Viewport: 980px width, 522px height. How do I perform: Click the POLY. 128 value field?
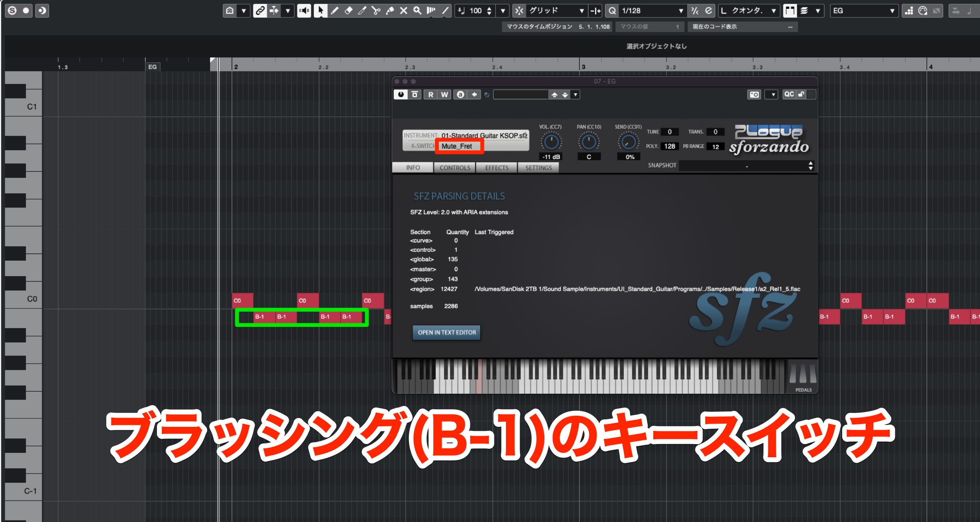tap(670, 146)
